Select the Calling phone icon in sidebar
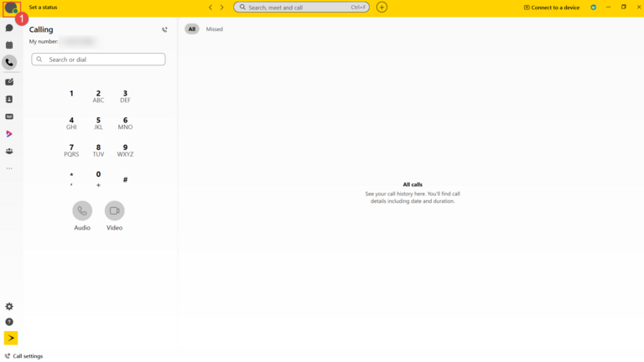 pos(9,62)
